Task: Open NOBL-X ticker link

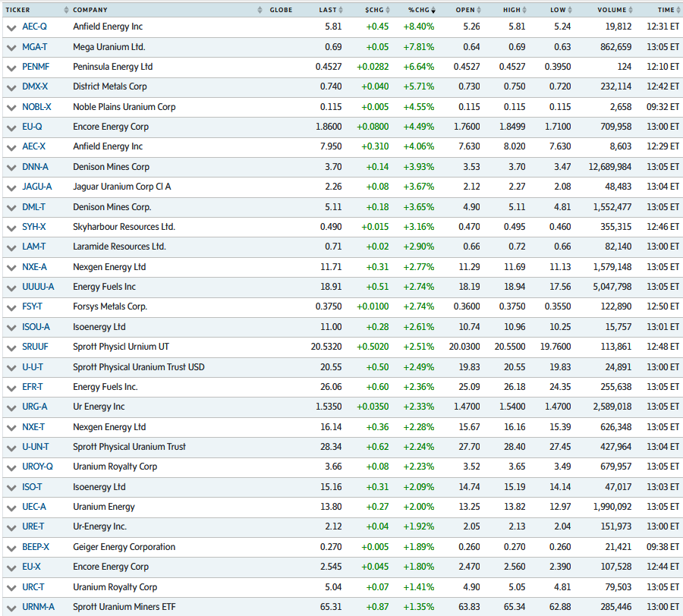Action: [x=36, y=107]
